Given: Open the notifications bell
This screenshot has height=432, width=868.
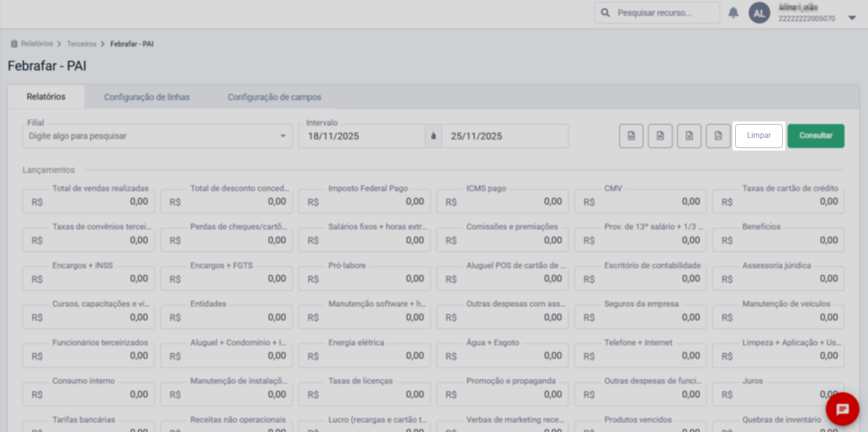Looking at the screenshot, I should pyautogui.click(x=733, y=13).
